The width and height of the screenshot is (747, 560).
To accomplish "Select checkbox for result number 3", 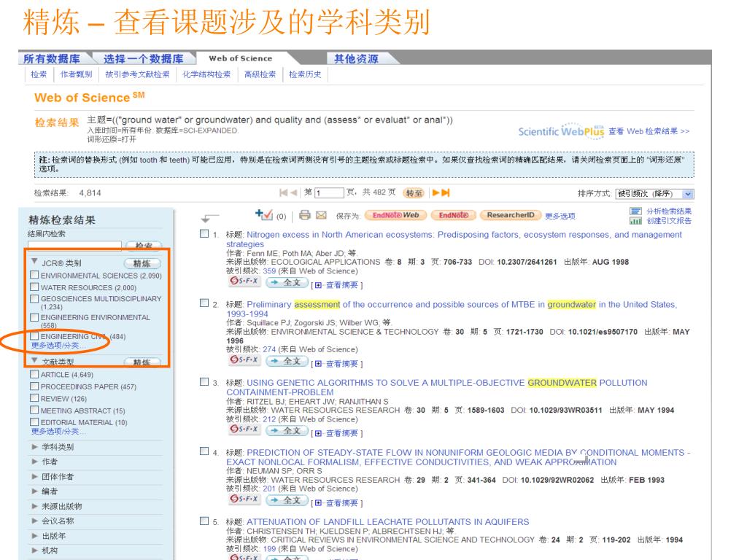I will pyautogui.click(x=204, y=382).
